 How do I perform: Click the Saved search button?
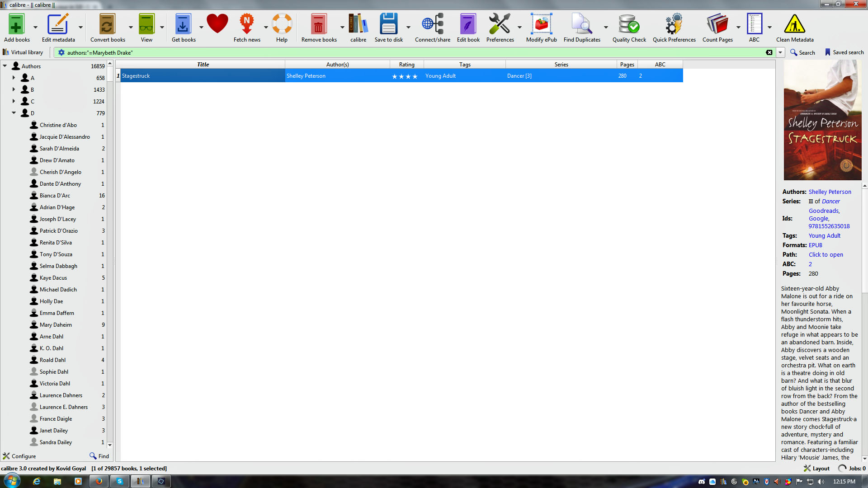click(x=844, y=52)
